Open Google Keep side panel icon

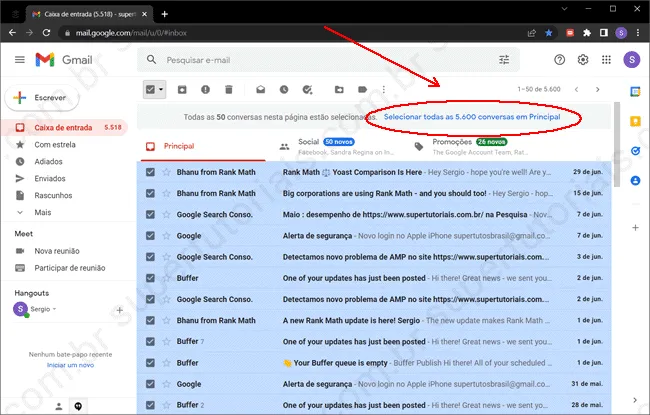[x=635, y=121]
